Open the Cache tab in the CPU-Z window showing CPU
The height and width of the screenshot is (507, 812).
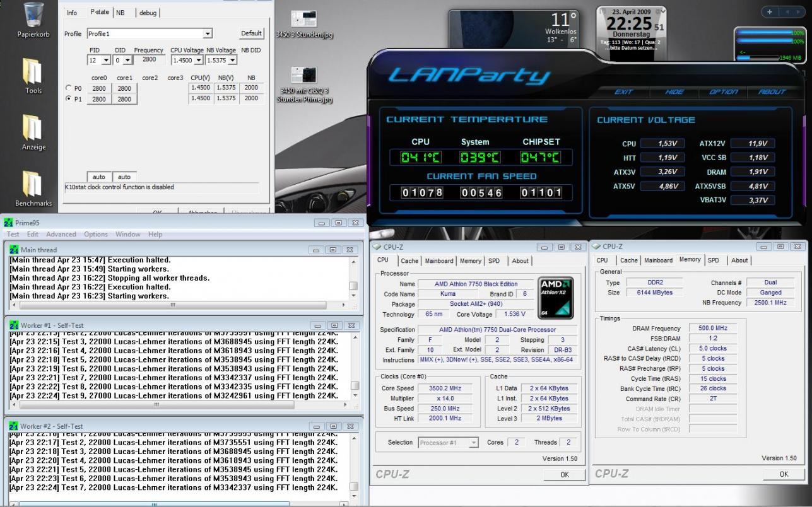pos(409,260)
